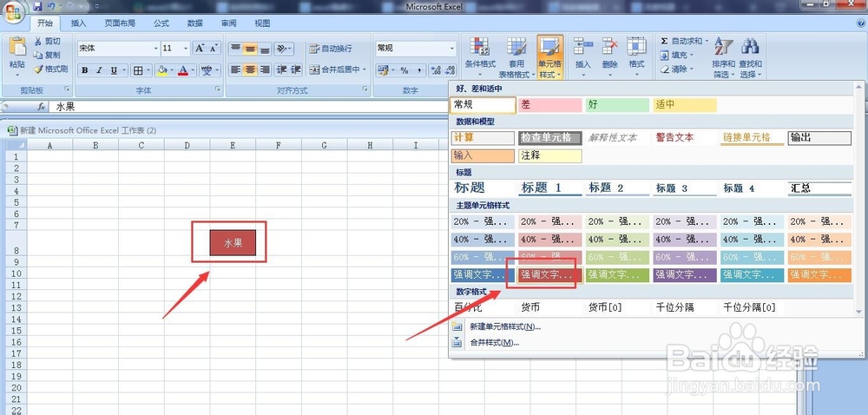Image resolution: width=868 pixels, height=415 pixels.
Task: Toggle bottom vertical alignment
Action: (265, 49)
